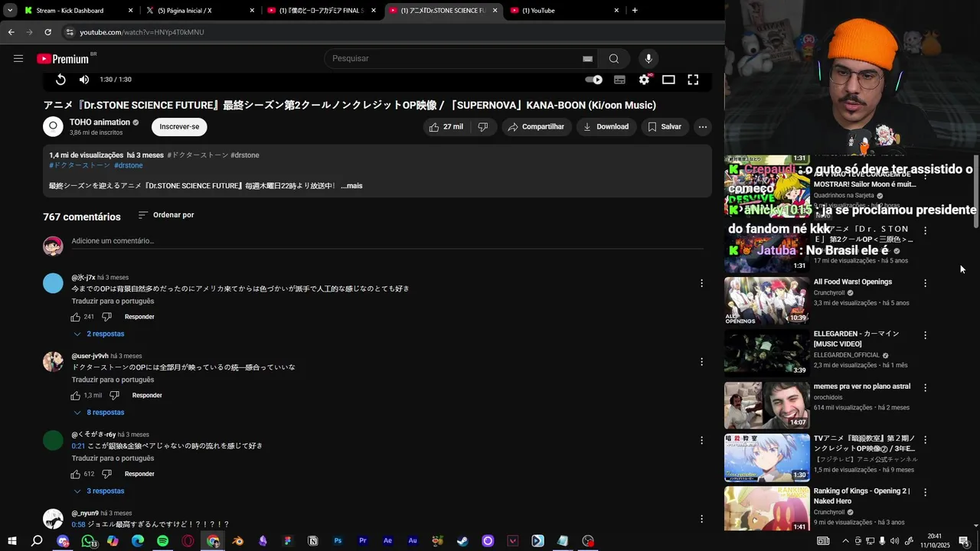Start voice search with the microphone
This screenshot has height=551, width=980.
click(648, 59)
